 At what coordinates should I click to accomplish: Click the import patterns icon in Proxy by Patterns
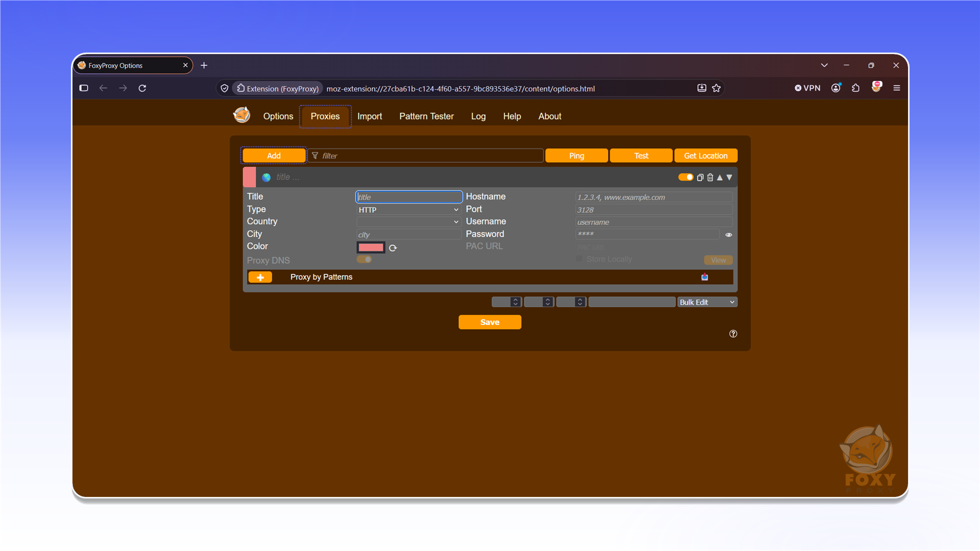(x=705, y=277)
